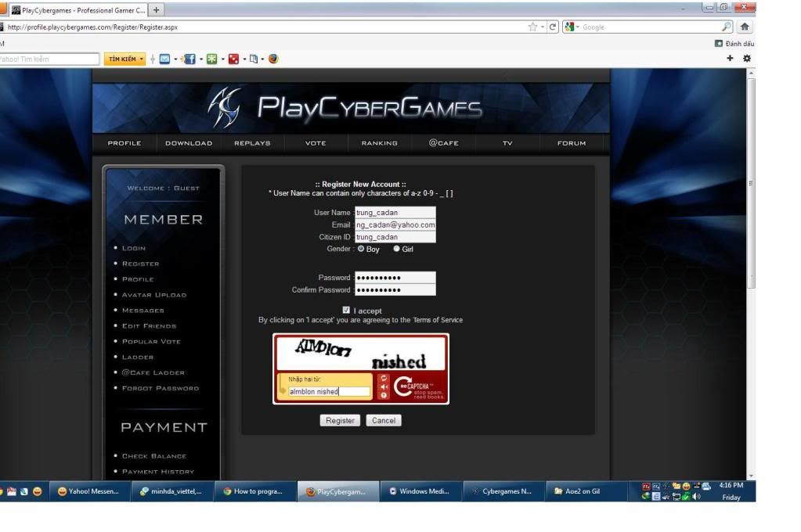Expand the book pages icon dropdown

[262, 59]
